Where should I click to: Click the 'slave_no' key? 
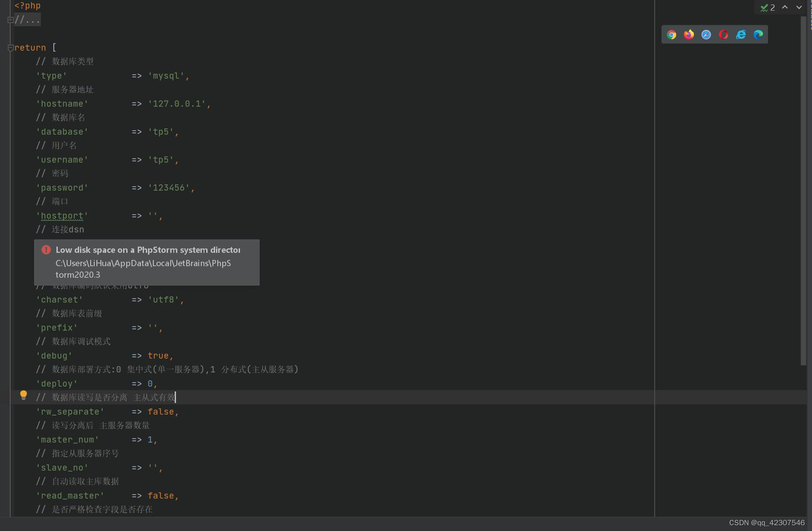(62, 468)
